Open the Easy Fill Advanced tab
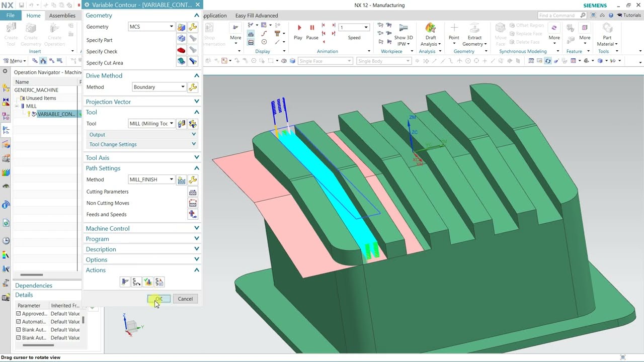Viewport: 644px width, 362px height. tap(257, 16)
